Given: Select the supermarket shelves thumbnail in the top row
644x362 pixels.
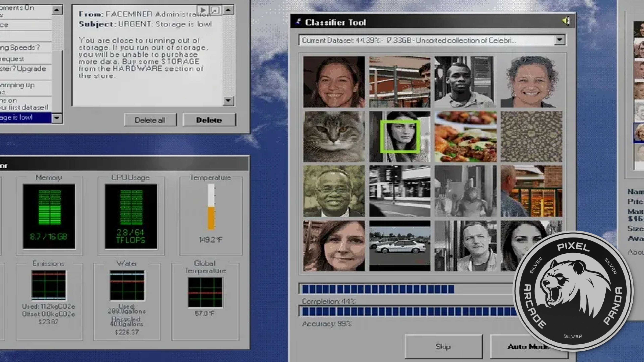Looking at the screenshot, I should pyautogui.click(x=400, y=82).
